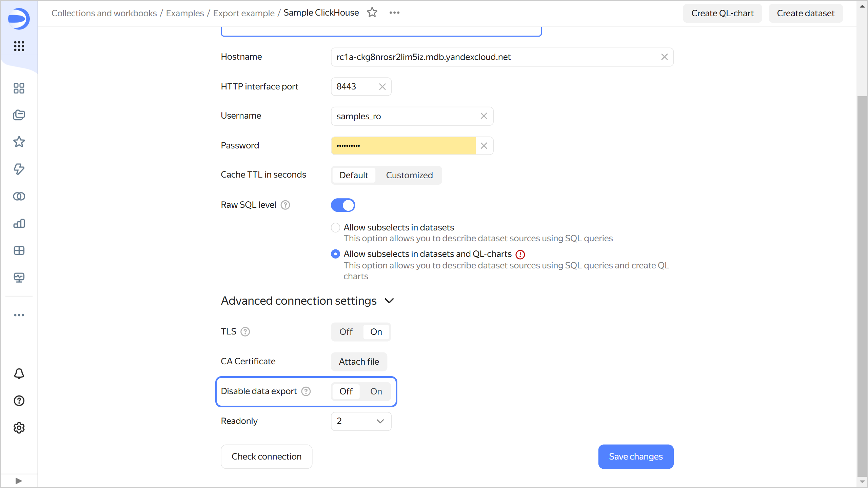Click the favorite star icon beside Sample ClickHouse
The image size is (868, 488).
372,13
